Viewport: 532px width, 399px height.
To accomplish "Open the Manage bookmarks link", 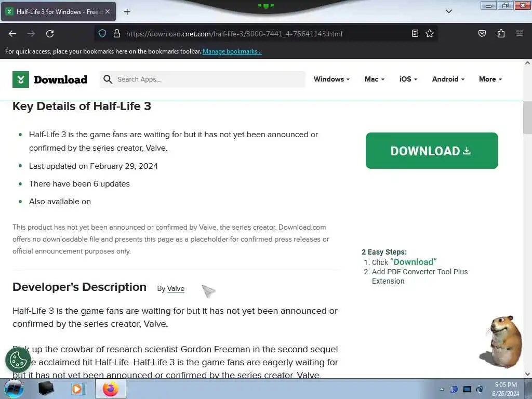I will point(232,51).
